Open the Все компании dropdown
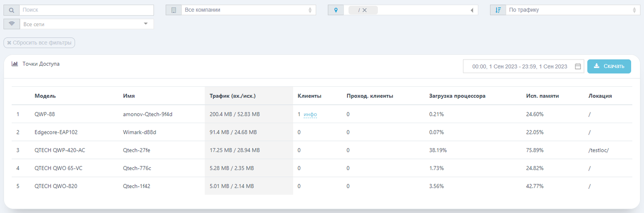Image resolution: width=644 pixels, height=213 pixels. 249,10
